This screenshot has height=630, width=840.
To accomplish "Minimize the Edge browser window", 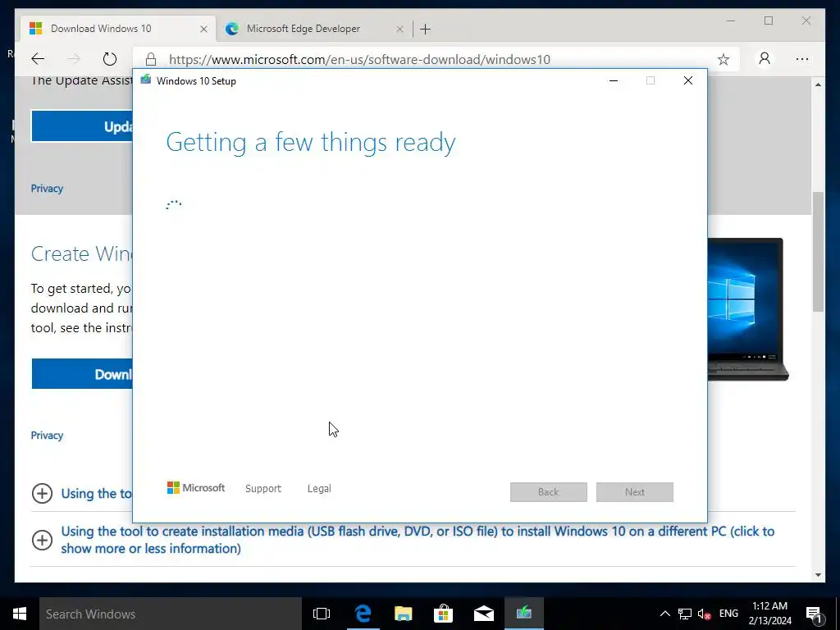I will (731, 21).
